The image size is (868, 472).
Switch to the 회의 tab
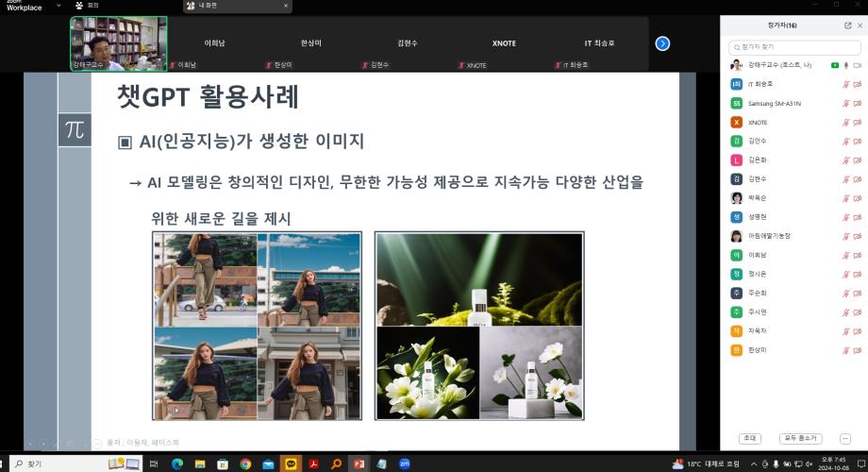coord(88,6)
